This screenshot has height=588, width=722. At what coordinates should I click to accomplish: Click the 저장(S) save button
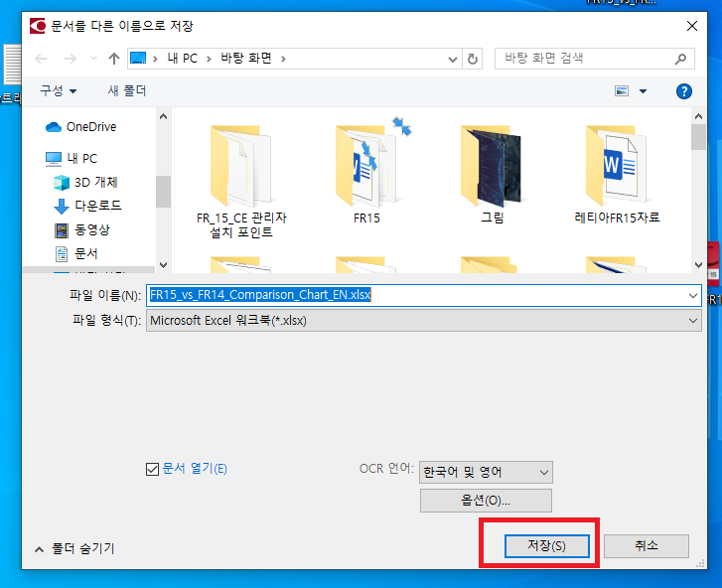tap(546, 546)
